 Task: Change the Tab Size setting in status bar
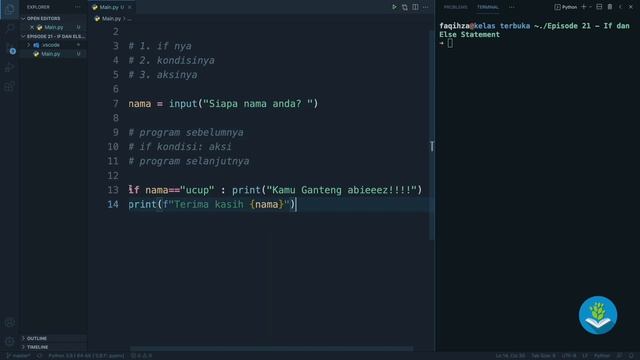[x=543, y=356]
